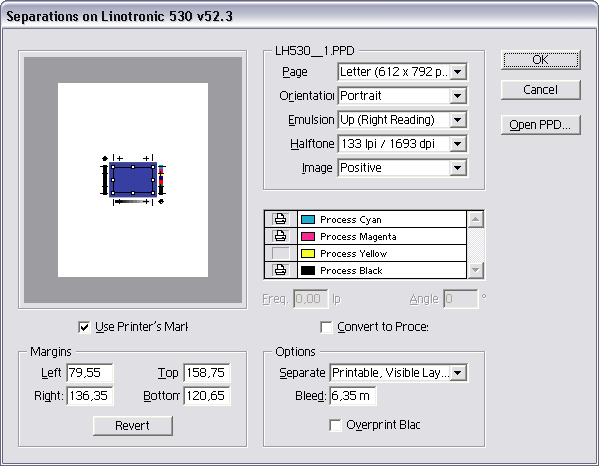Select the Process Cyan row text
Image resolution: width=599 pixels, height=466 pixels.
pyautogui.click(x=351, y=220)
